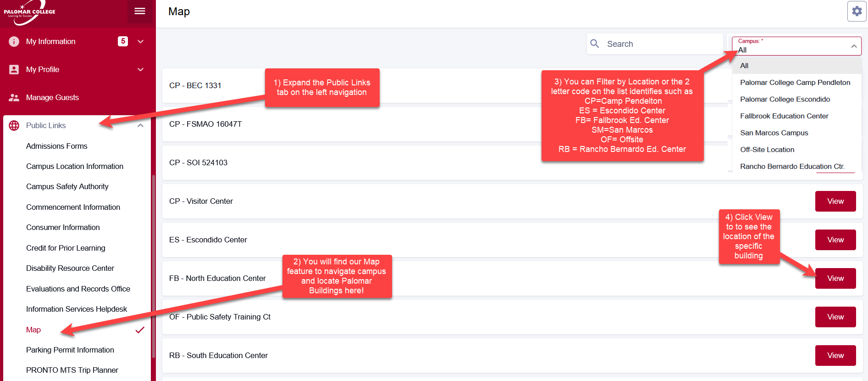Screen dimensions: 868x381
Task: Select Palomar College Camp Pendleton option
Action: [797, 83]
